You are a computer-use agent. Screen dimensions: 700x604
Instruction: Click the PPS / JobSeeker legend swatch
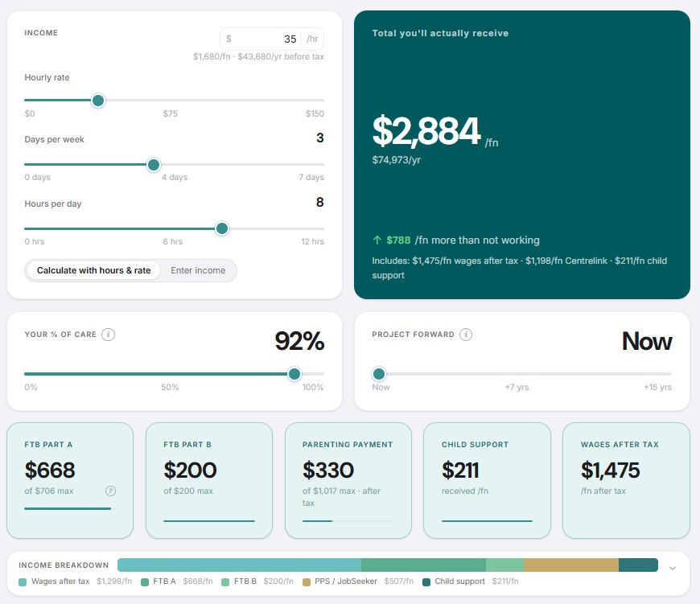point(307,581)
